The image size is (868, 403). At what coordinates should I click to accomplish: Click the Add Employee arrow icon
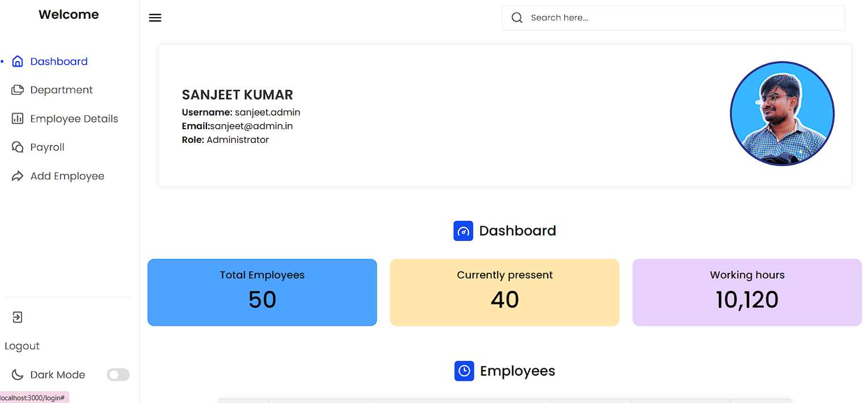click(18, 176)
